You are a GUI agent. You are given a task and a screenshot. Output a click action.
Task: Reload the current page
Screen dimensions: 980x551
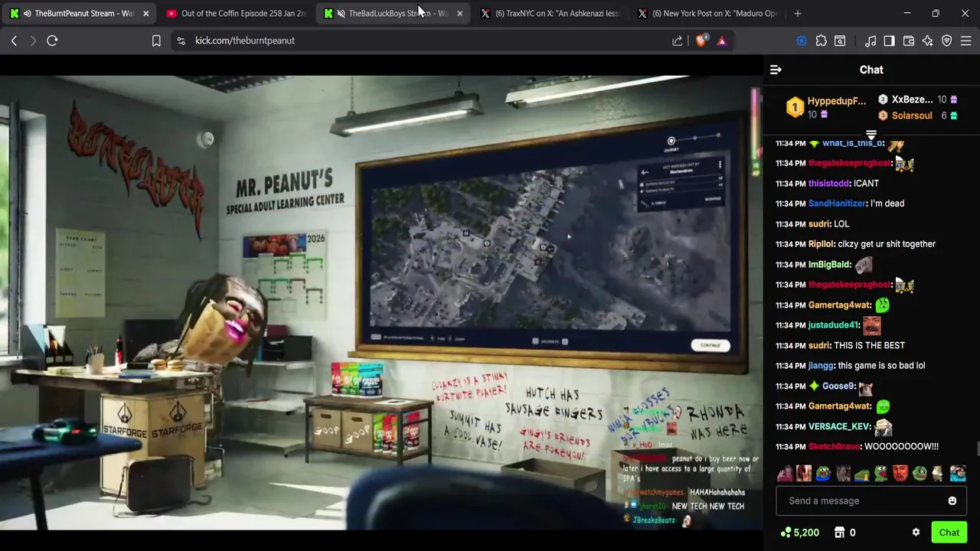(x=52, y=41)
